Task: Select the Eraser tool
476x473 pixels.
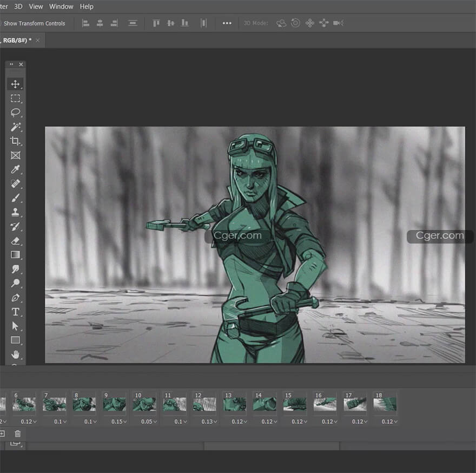Action: [15, 241]
